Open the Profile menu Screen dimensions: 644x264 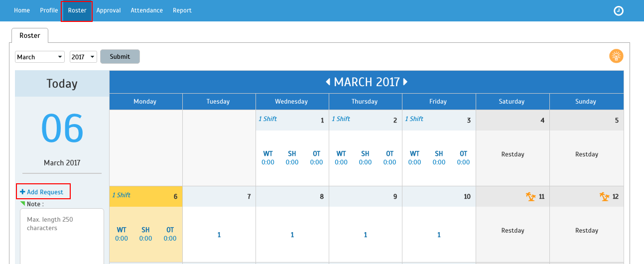pos(49,10)
